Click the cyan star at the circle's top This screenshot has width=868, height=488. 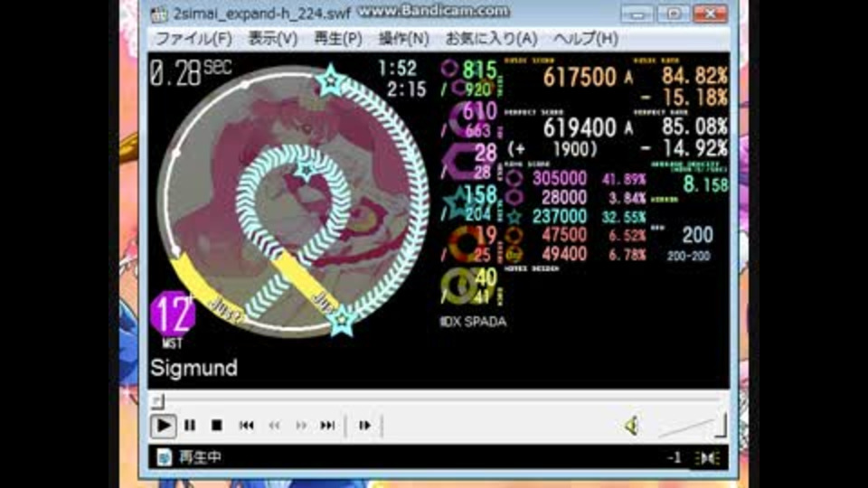(331, 80)
